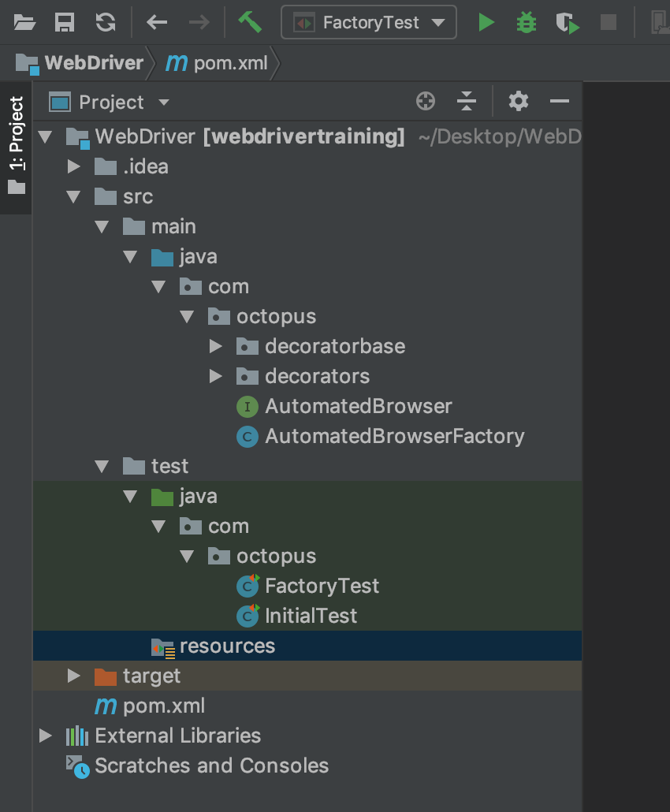Expand External Libraries node
Image resolution: width=670 pixels, height=812 pixels.
click(46, 736)
